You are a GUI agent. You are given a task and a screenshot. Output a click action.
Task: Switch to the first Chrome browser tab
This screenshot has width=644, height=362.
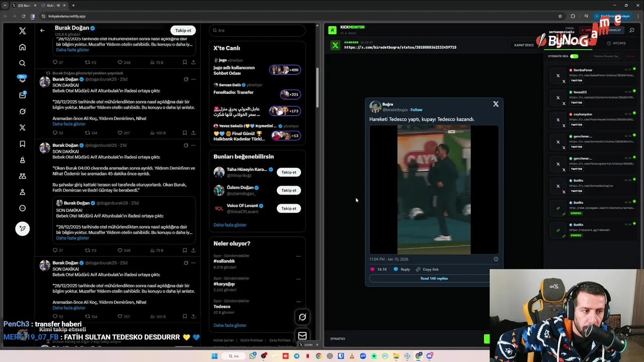coord(25,5)
